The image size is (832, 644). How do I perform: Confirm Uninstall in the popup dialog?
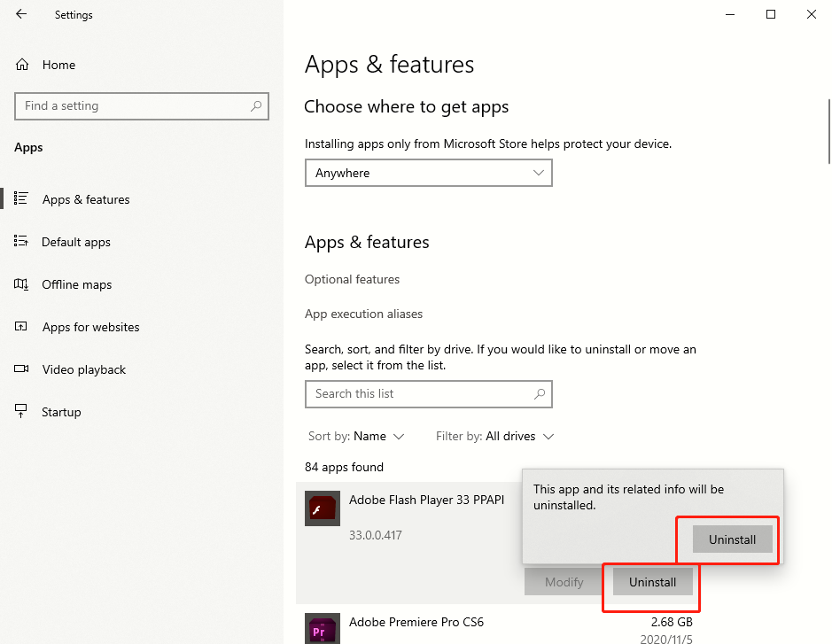pyautogui.click(x=732, y=539)
